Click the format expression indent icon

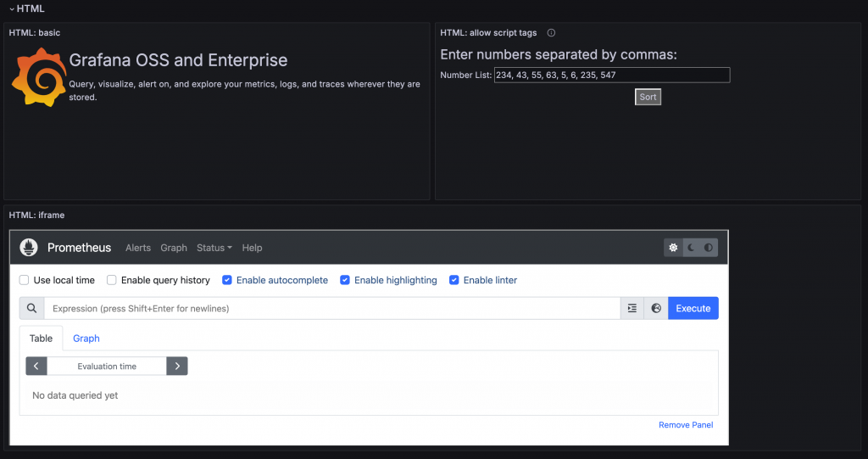tap(632, 308)
